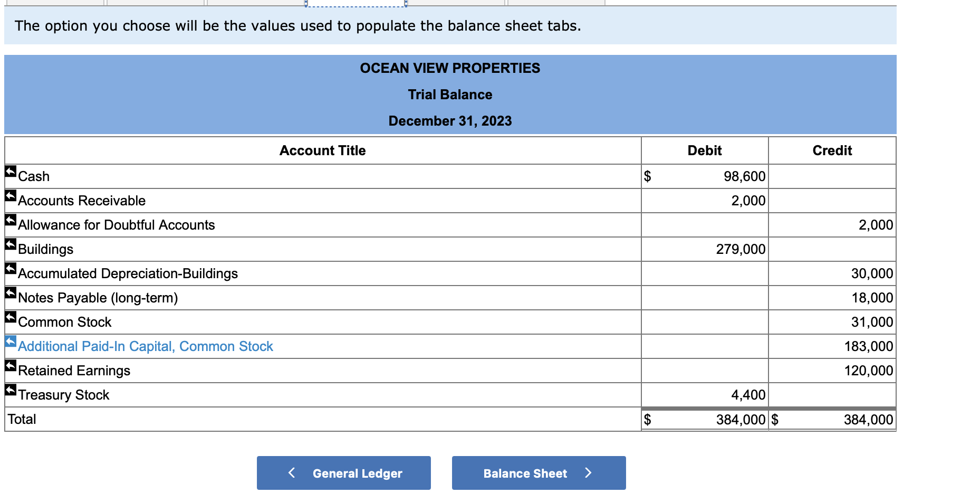Click the arrow icon next to Accounts Receivable
Image resolution: width=980 pixels, height=493 pixels.
coord(10,195)
